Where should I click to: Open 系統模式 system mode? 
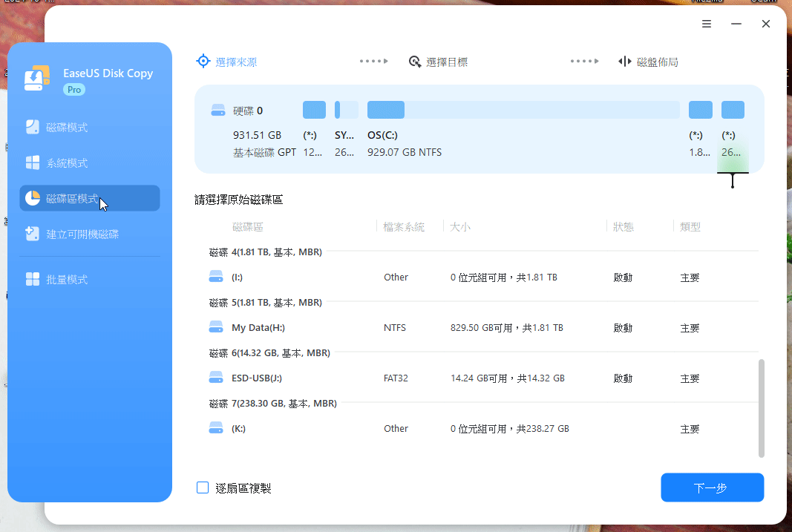[89, 162]
